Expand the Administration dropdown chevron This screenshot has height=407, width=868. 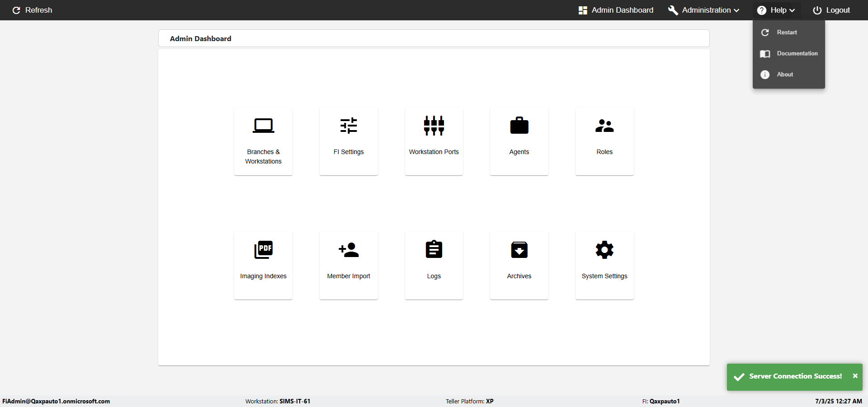point(736,10)
